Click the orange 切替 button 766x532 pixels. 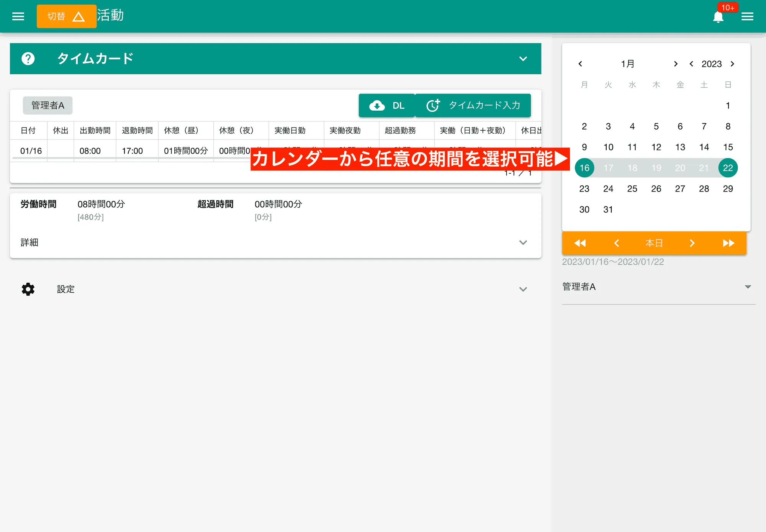tap(56, 16)
